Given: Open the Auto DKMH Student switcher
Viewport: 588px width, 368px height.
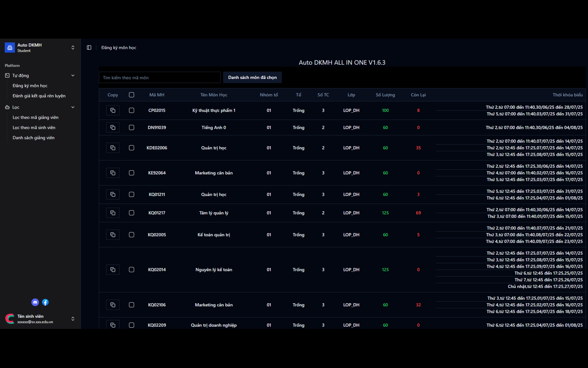Looking at the screenshot, I should [x=73, y=47].
